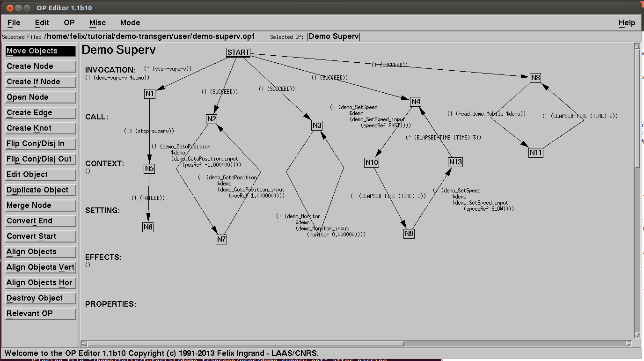Open the Mode menu

click(x=130, y=22)
